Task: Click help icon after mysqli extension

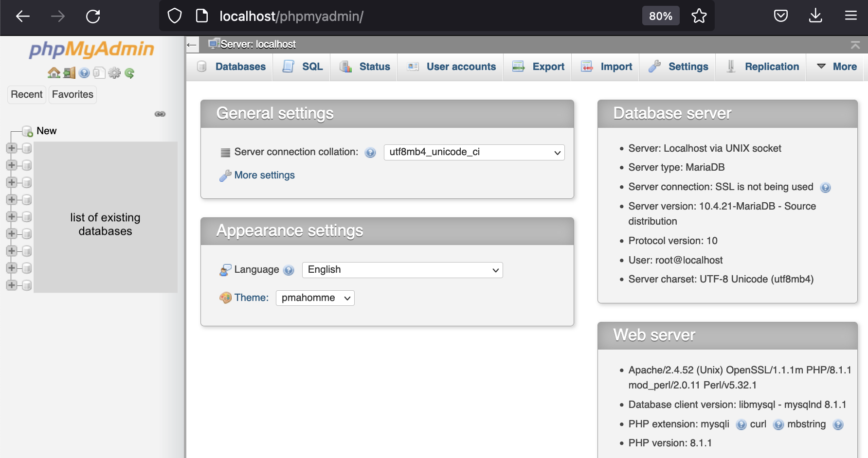Action: point(741,425)
